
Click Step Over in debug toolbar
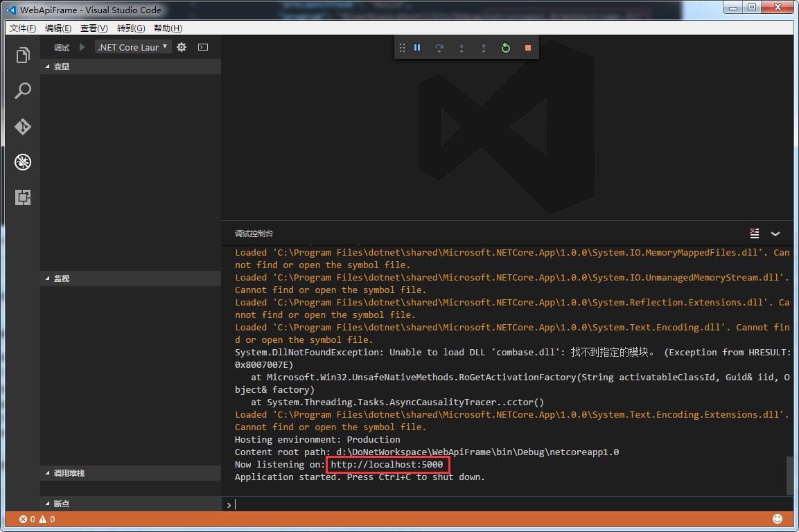439,47
